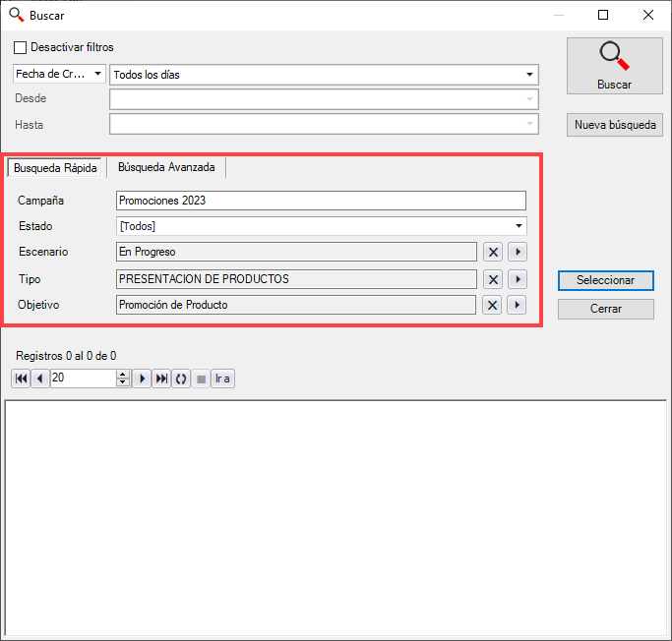
Task: Open Escenario lookup arrow button
Action: [x=518, y=252]
